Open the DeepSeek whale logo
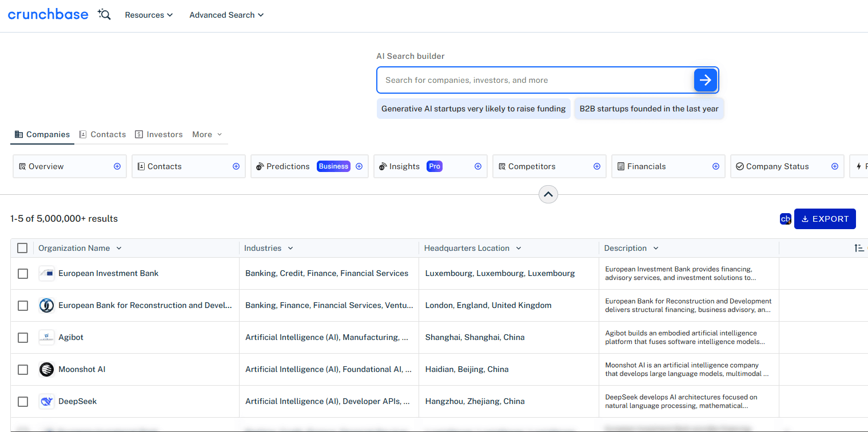The width and height of the screenshot is (868, 432). (46, 402)
